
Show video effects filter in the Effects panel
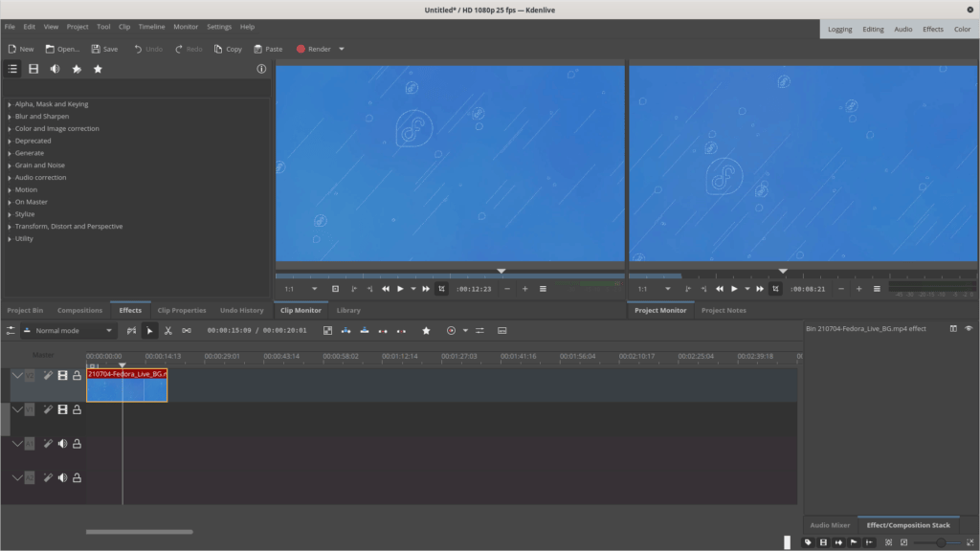33,69
